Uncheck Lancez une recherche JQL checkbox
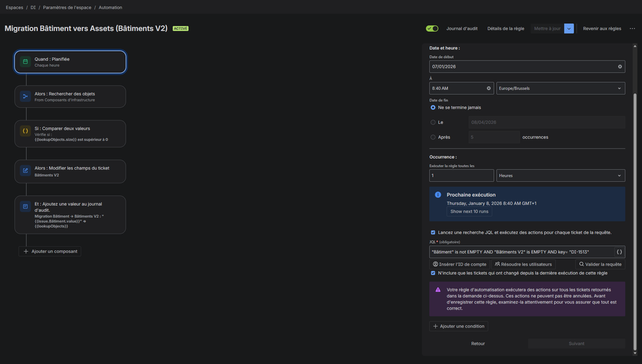Viewport: 642px width, 364px height. (433, 233)
